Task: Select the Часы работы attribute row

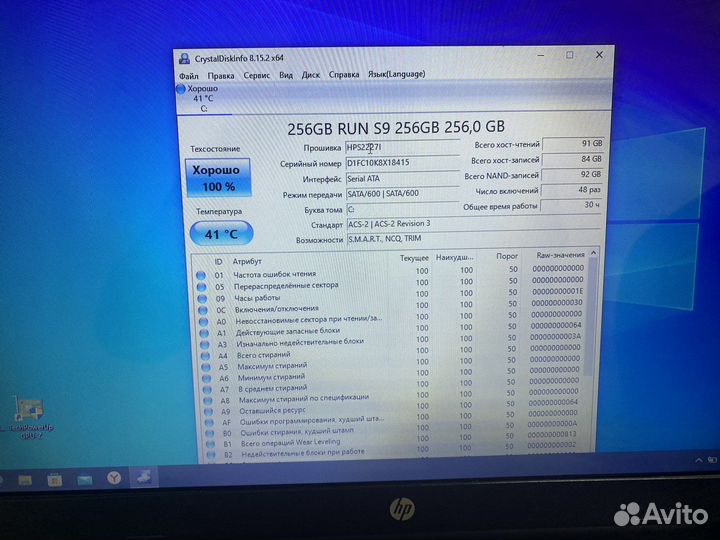Action: click(x=392, y=295)
